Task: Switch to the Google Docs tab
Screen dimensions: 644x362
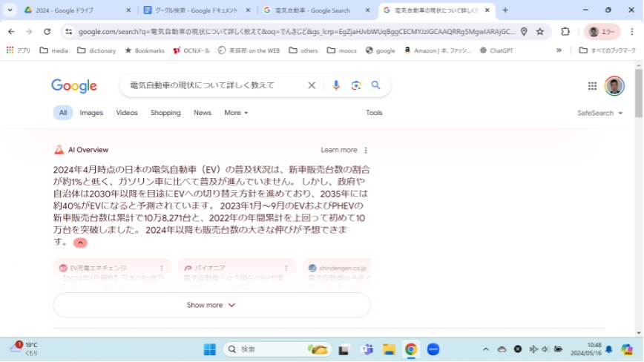Action: click(x=197, y=10)
